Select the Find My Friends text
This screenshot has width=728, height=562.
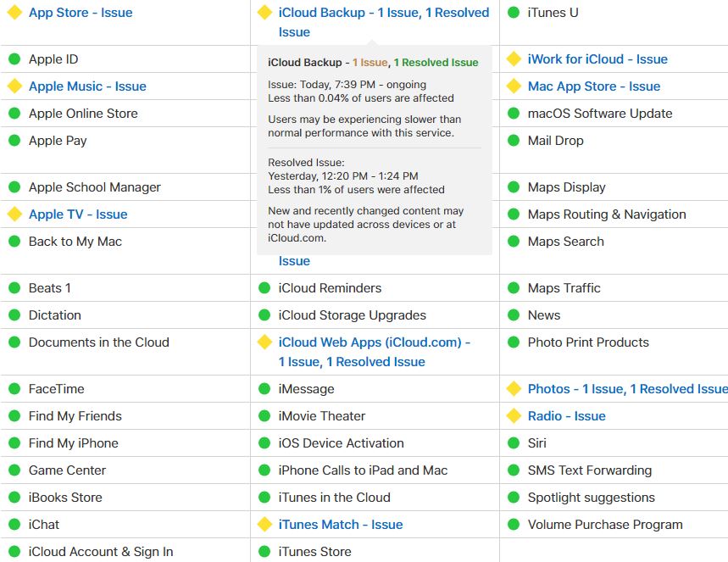[x=75, y=416]
